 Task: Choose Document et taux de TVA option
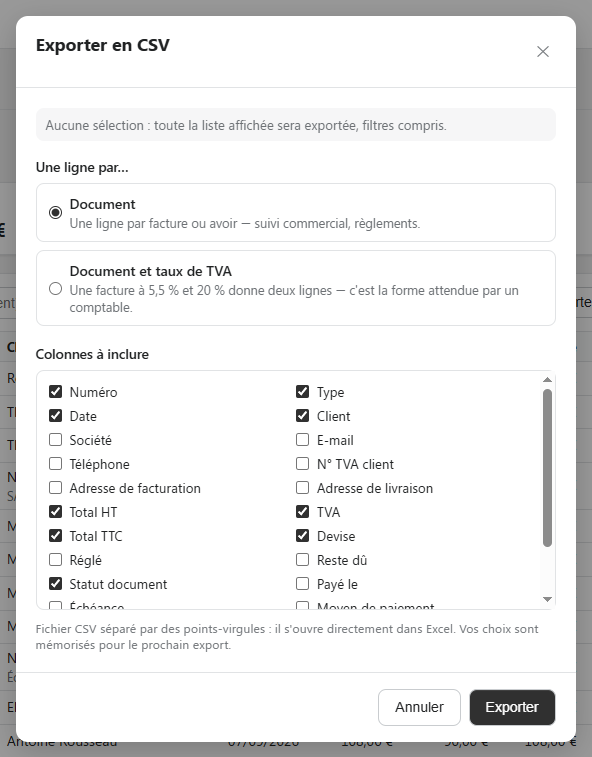pos(56,289)
